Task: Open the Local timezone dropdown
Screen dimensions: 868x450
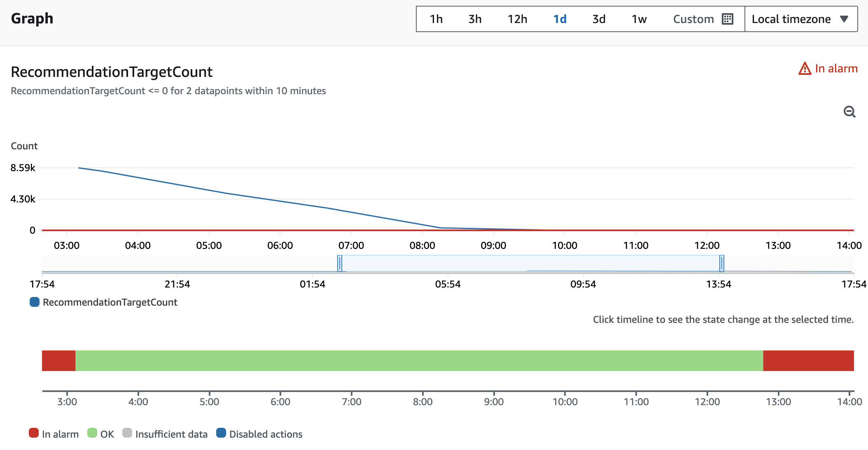Action: (x=801, y=19)
